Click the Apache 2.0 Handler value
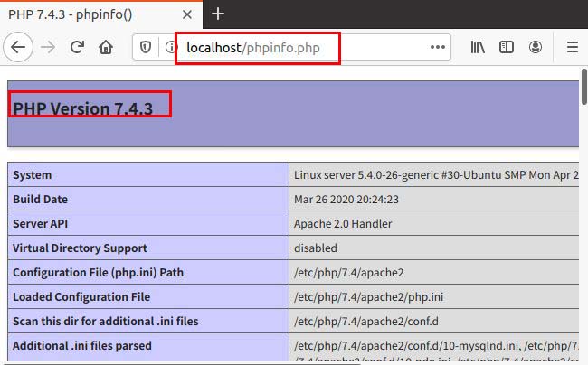Image resolution: width=588 pixels, height=365 pixels. pos(343,223)
